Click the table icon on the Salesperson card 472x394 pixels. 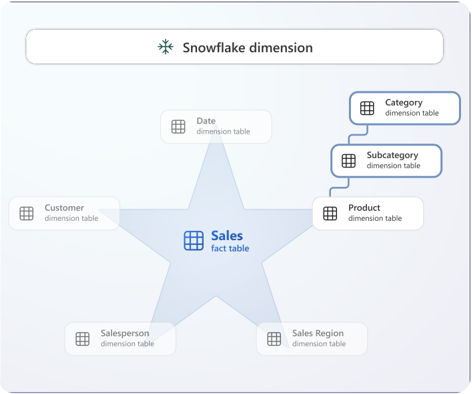[82, 339]
